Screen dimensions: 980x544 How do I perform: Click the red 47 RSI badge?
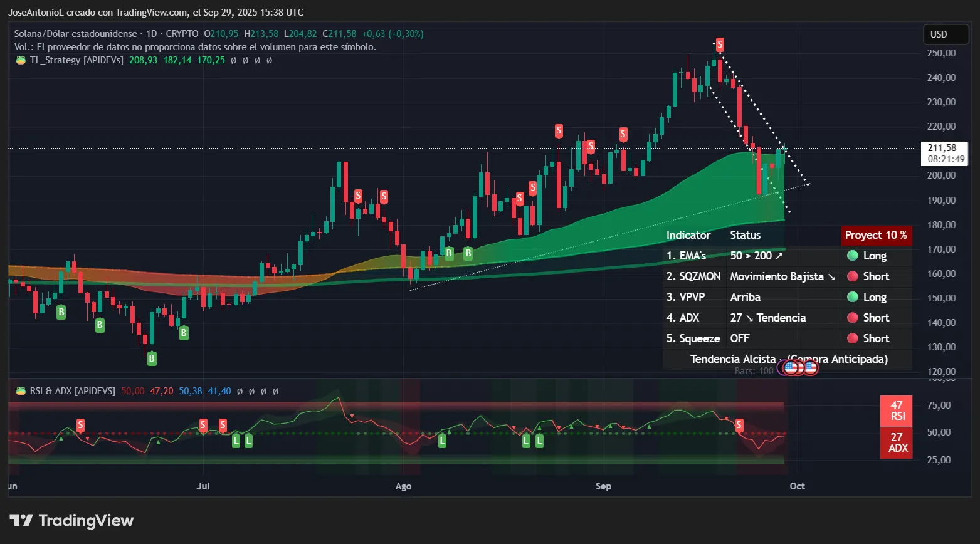coord(897,411)
